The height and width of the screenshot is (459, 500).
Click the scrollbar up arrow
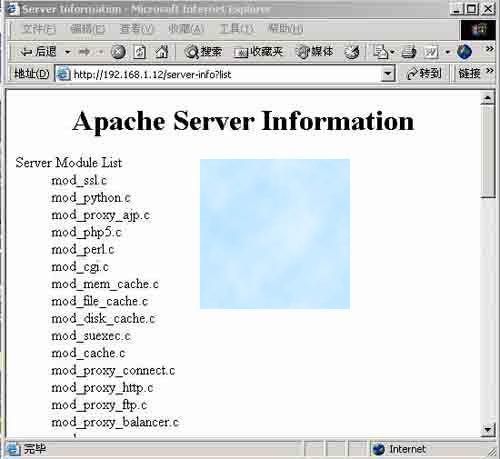coord(488,98)
